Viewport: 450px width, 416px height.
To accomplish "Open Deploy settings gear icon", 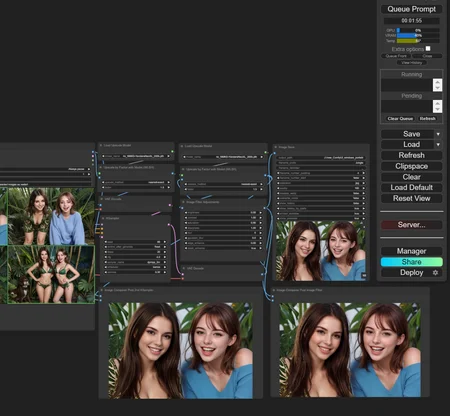I will click(435, 273).
